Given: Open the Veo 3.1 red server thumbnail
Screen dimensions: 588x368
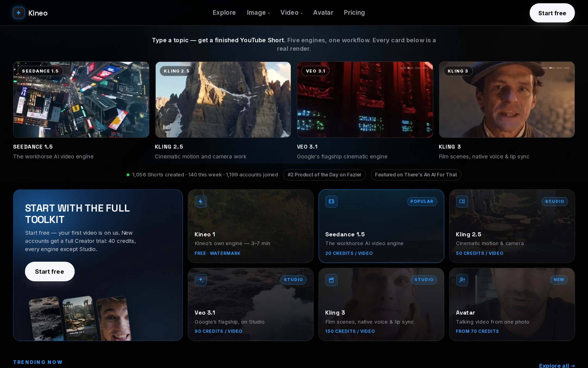Looking at the screenshot, I should tap(365, 99).
